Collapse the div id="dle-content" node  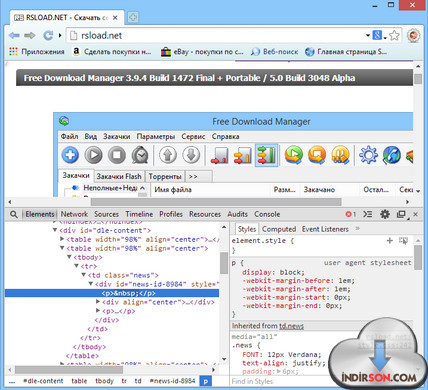55,230
